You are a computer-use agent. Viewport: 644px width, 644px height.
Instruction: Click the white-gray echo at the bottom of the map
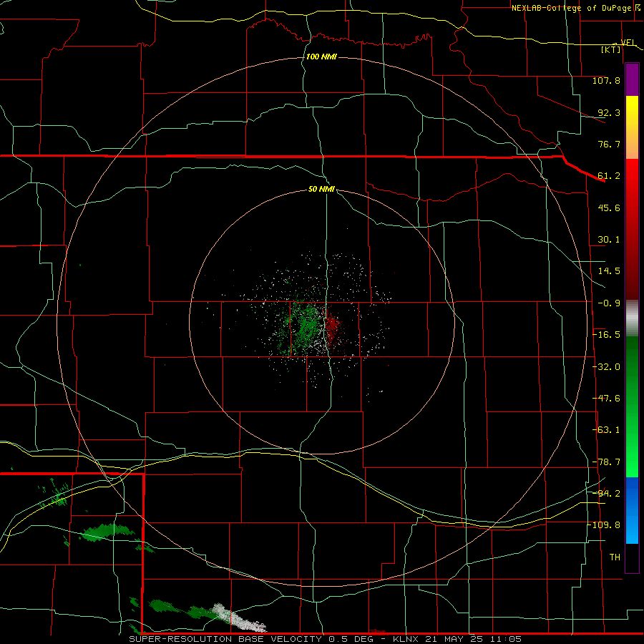(238, 618)
